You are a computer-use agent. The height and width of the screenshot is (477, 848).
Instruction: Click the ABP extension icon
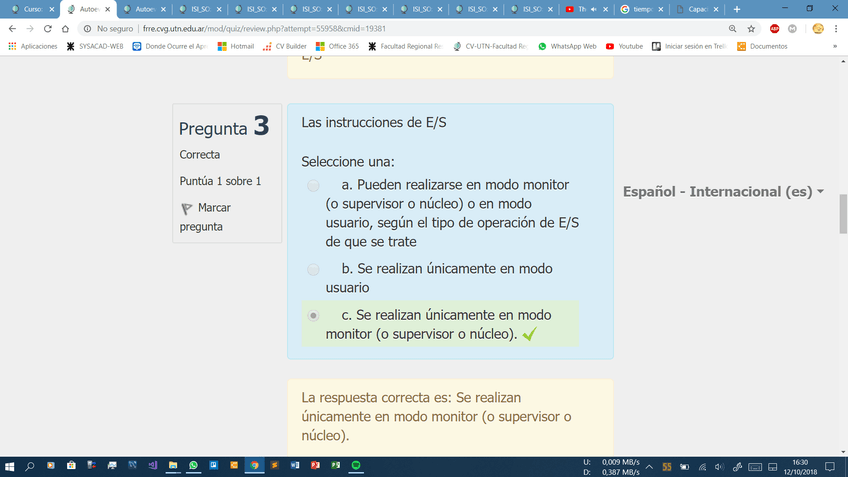(x=774, y=29)
